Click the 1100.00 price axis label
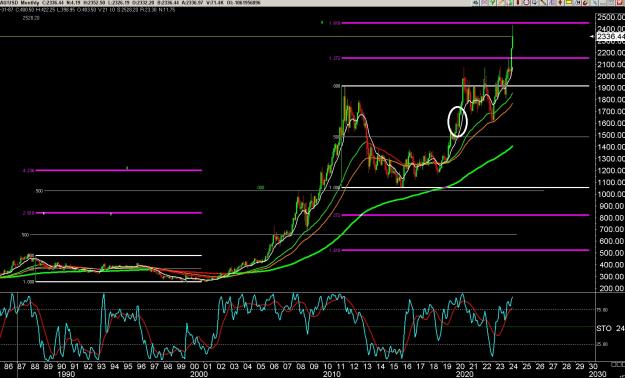Screen dimensions: 625x378 [x=611, y=182]
